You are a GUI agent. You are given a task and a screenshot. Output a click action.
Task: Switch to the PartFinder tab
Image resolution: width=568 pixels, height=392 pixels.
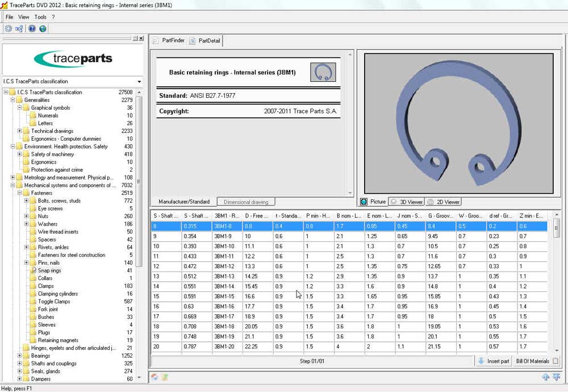(169, 40)
